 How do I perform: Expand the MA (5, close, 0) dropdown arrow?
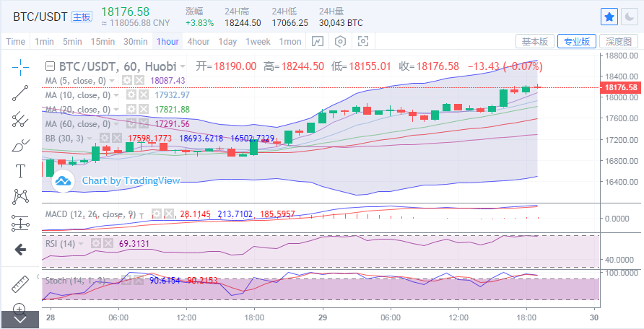[113, 81]
